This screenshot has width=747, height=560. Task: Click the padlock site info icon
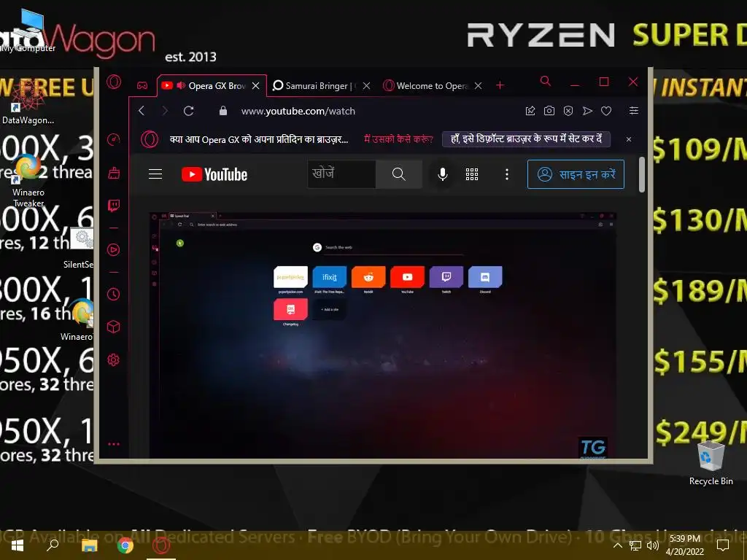pos(223,111)
